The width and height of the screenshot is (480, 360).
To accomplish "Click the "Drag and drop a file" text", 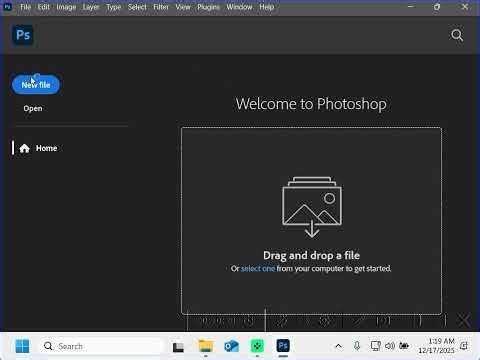I will coord(311,255).
